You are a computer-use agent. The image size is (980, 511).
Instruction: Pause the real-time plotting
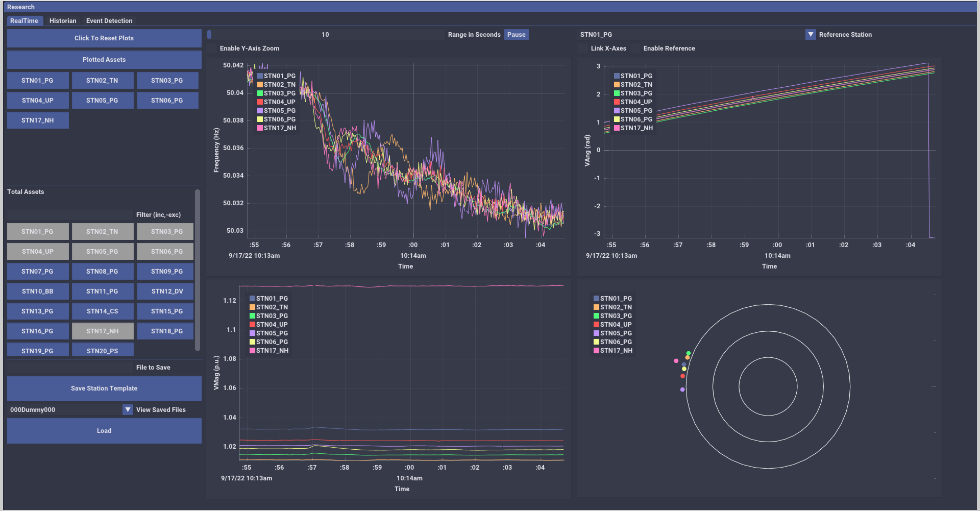pyautogui.click(x=516, y=35)
